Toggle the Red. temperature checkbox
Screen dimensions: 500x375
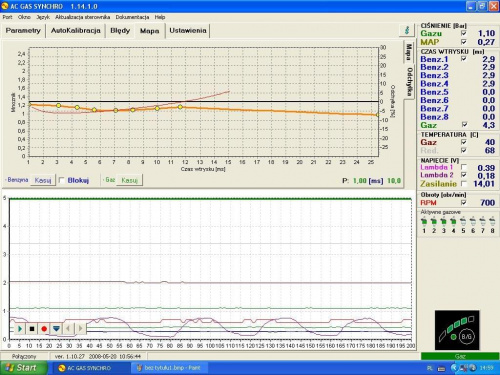tap(464, 151)
